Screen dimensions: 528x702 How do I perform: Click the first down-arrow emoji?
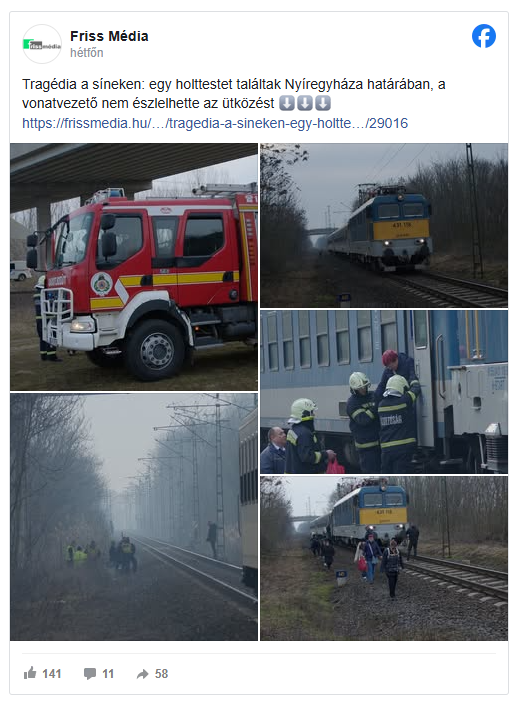tap(287, 103)
